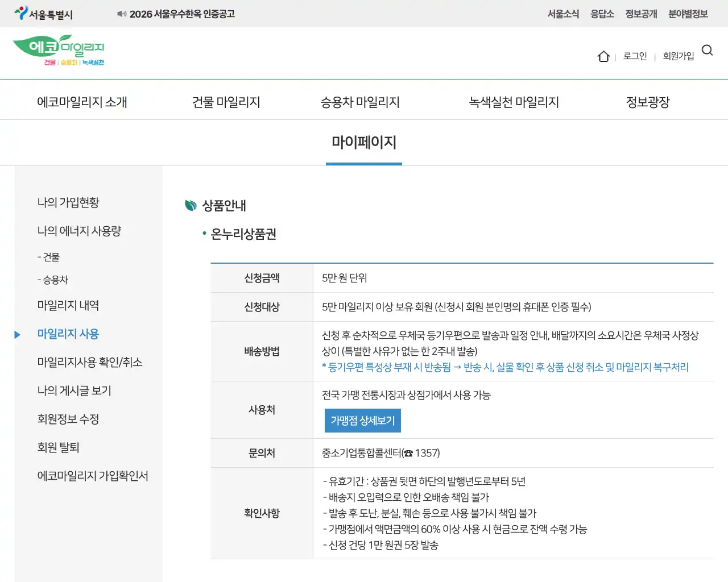
Task: Open 나의 에너지 사용량 in sidebar
Action: click(79, 231)
